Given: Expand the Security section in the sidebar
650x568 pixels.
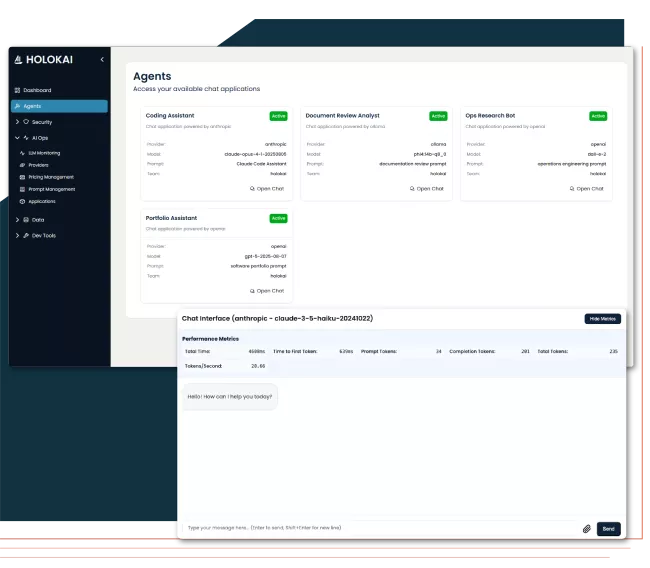Looking at the screenshot, I should pos(41,122).
